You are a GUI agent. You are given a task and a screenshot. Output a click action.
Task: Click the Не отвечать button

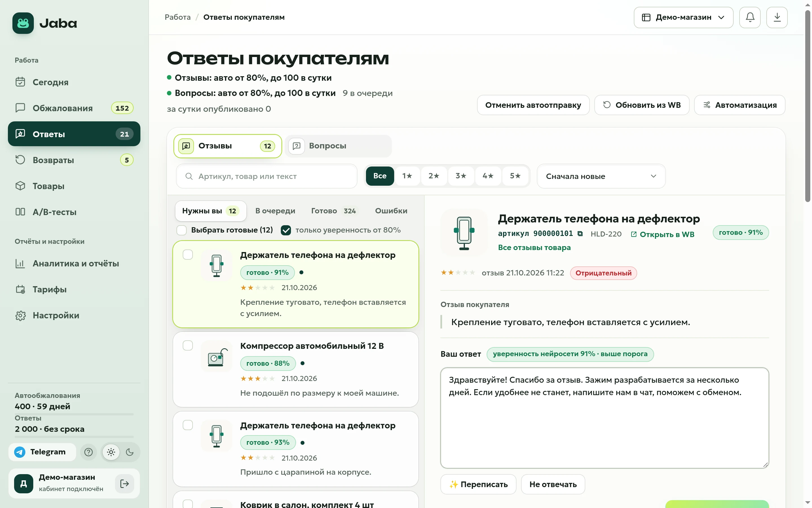click(x=553, y=484)
